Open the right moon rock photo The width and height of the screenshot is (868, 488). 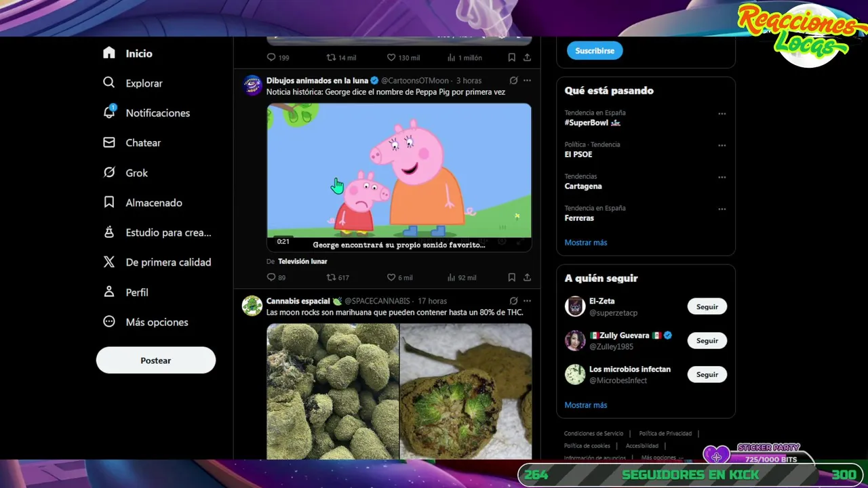click(466, 392)
